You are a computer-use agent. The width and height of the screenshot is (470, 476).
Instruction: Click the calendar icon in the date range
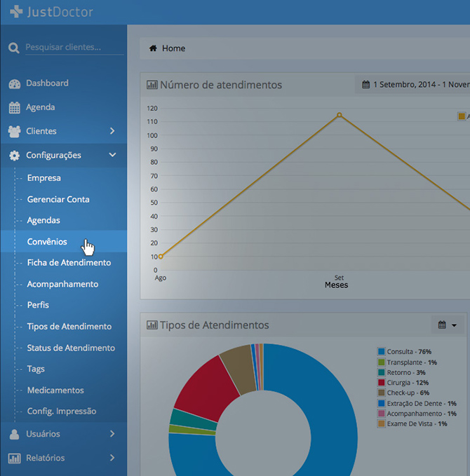365,84
